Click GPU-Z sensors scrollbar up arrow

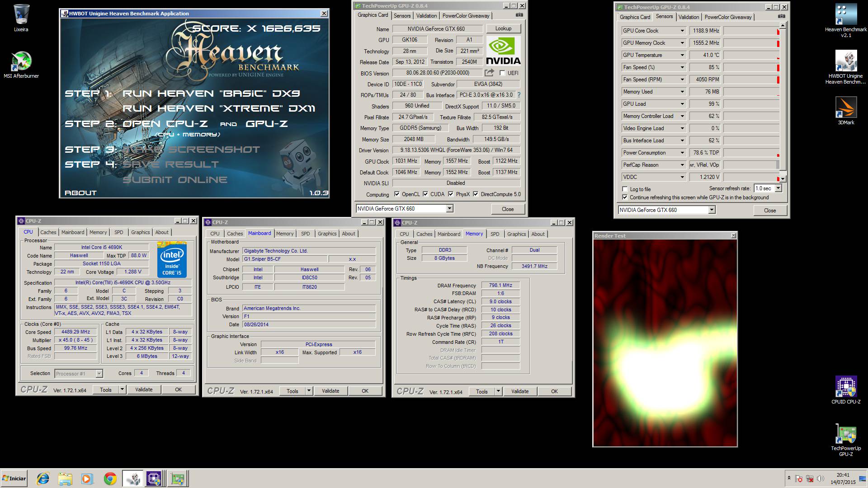click(783, 26)
